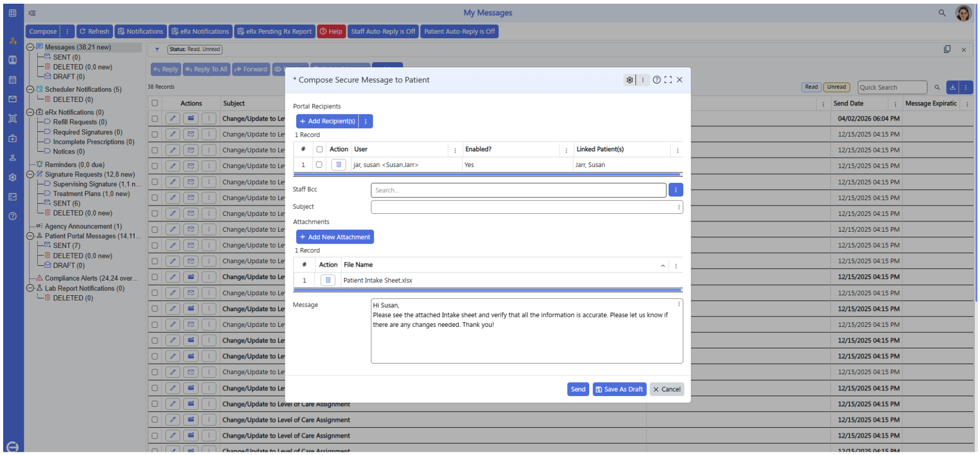This screenshot has width=980, height=455.
Task: Click the Refresh toolbar button
Action: [95, 32]
